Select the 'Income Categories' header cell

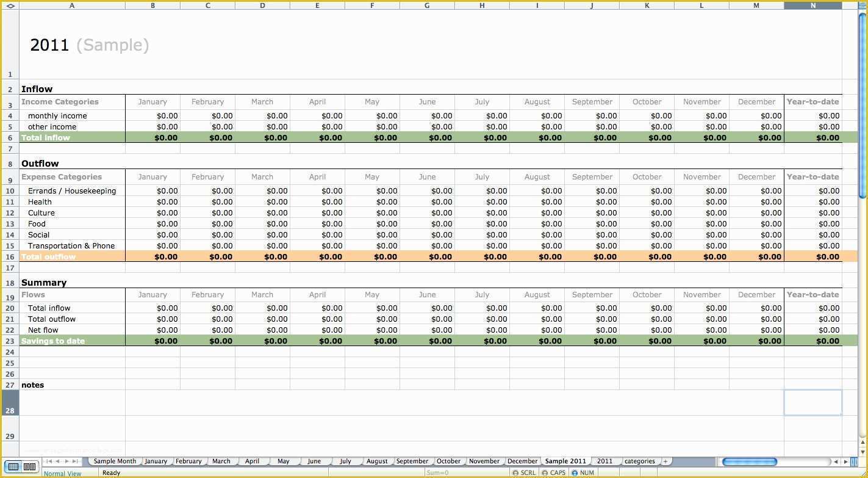[x=72, y=102]
